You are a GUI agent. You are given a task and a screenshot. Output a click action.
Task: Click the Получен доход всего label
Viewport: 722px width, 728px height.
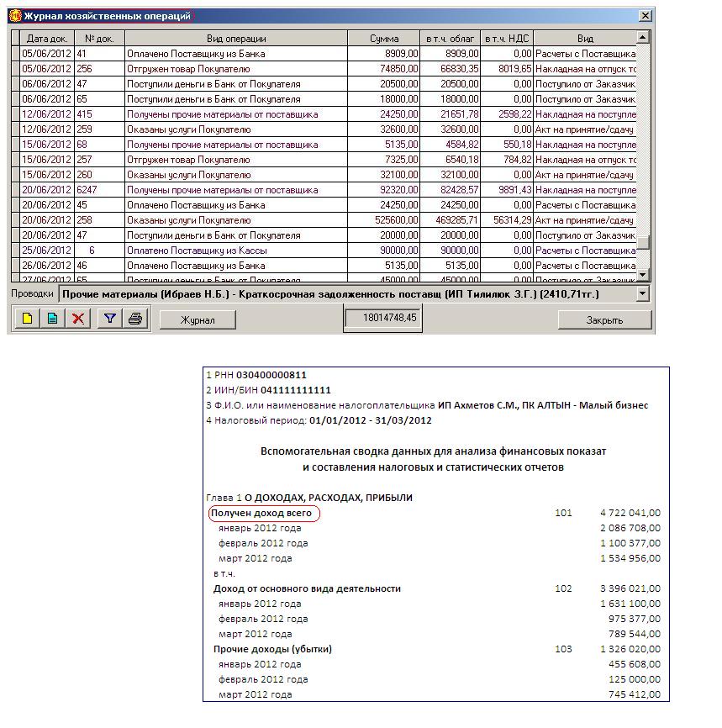point(261,513)
